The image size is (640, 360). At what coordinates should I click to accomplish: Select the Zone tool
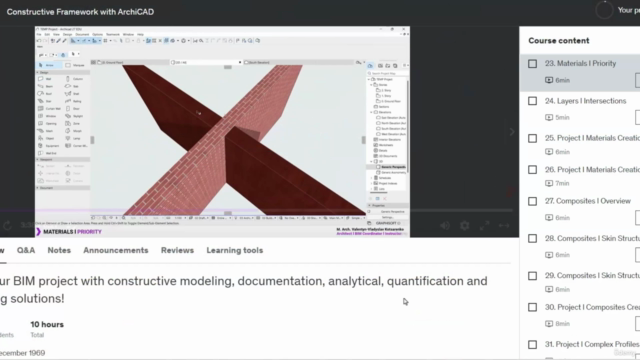coord(73,123)
